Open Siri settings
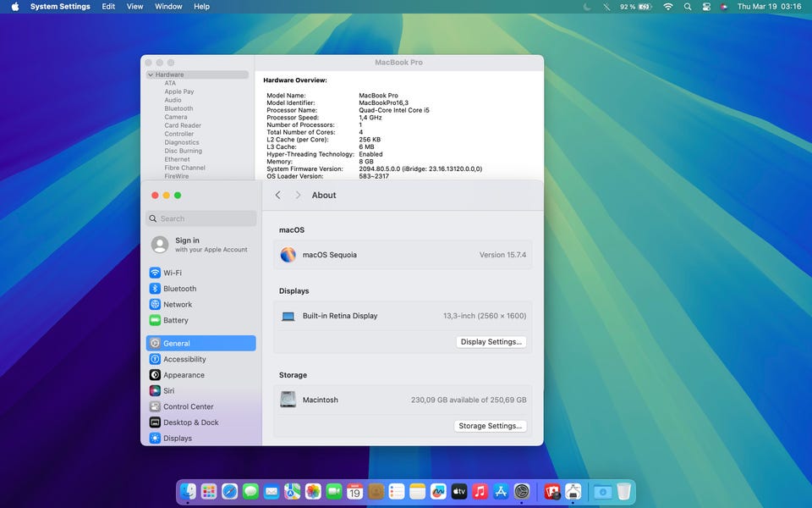Screen dimensions: 812x508 pyautogui.click(x=168, y=391)
